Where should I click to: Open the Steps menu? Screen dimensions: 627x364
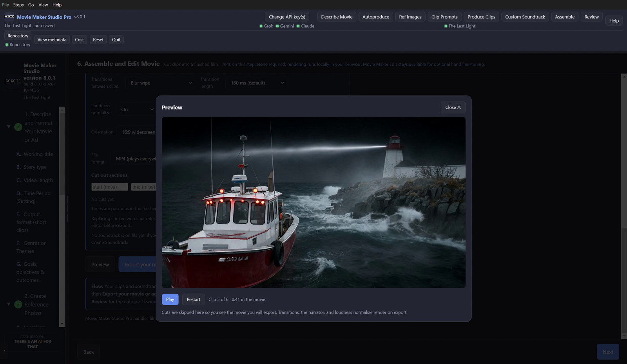(18, 5)
